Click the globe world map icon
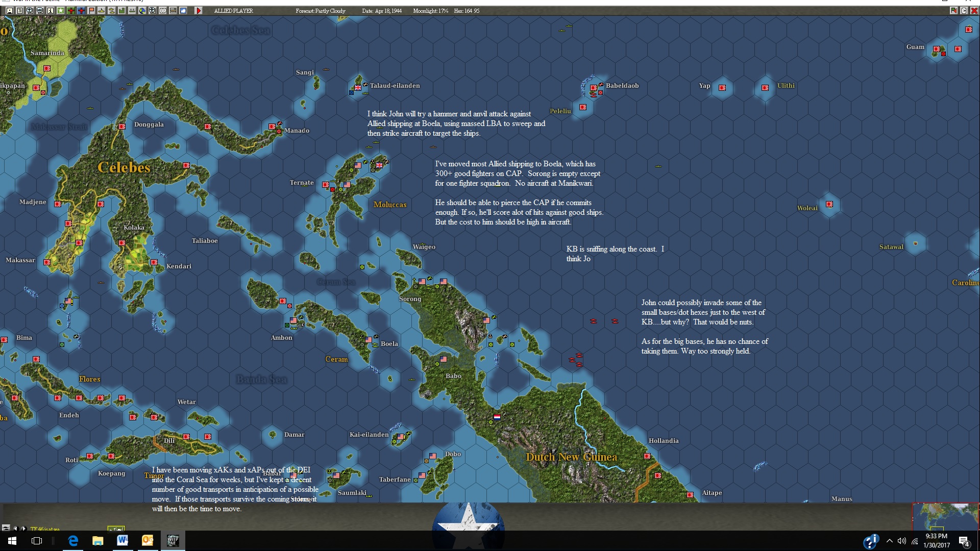 pyautogui.click(x=142, y=10)
